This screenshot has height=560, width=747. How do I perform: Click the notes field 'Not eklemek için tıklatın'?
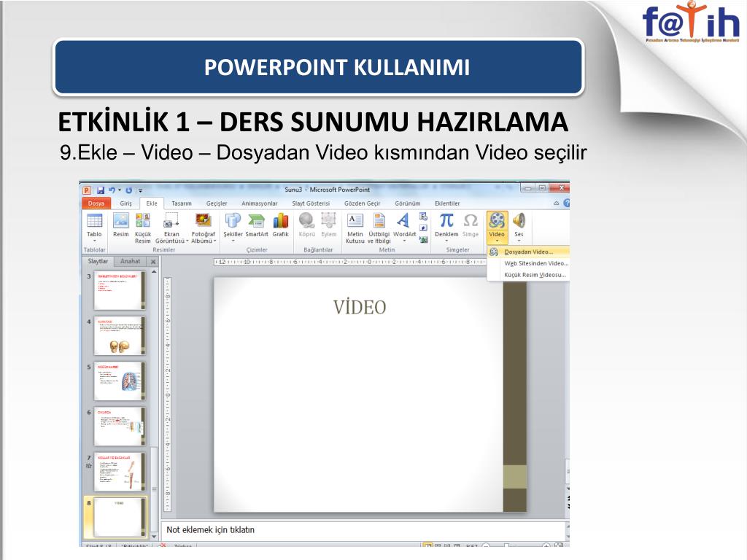click(364, 530)
